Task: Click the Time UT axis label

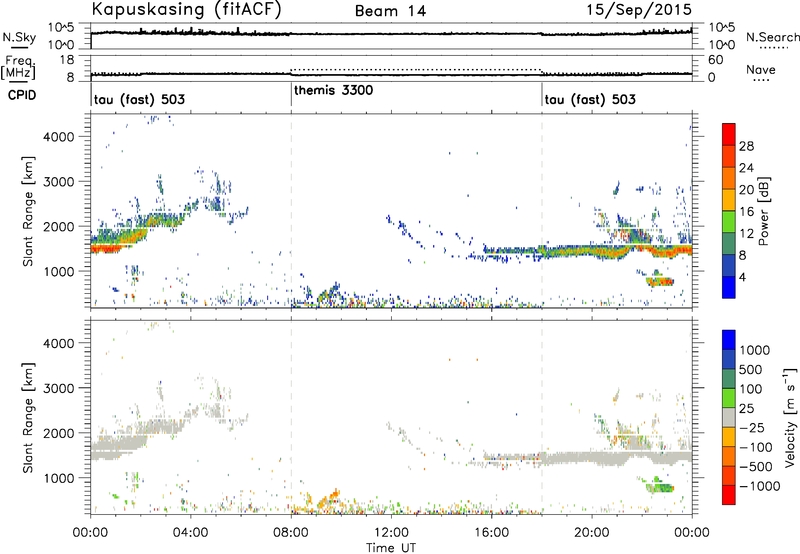Action: click(x=391, y=548)
